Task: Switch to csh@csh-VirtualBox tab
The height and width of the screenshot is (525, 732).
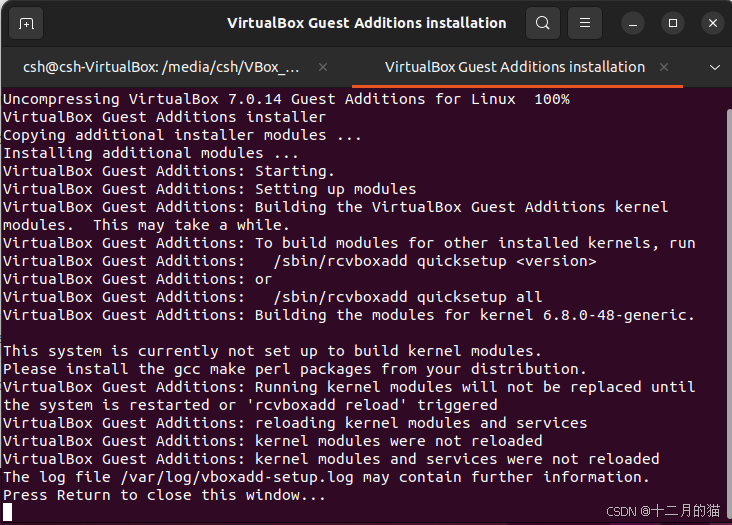Action: pos(161,67)
